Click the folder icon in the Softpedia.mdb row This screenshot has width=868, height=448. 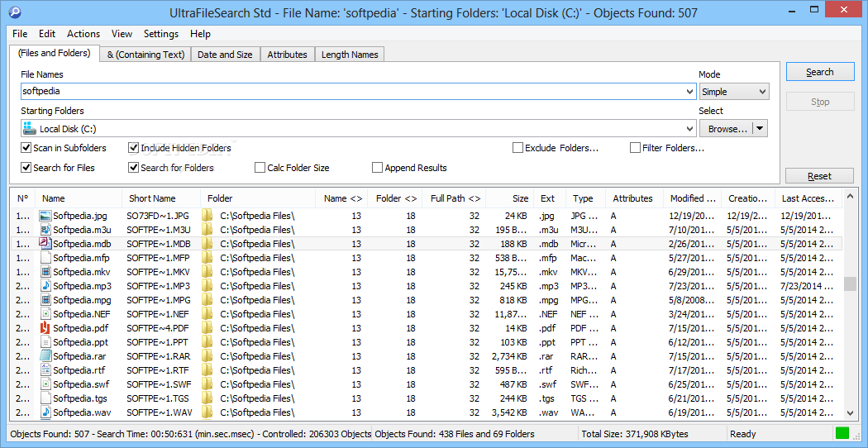207,244
